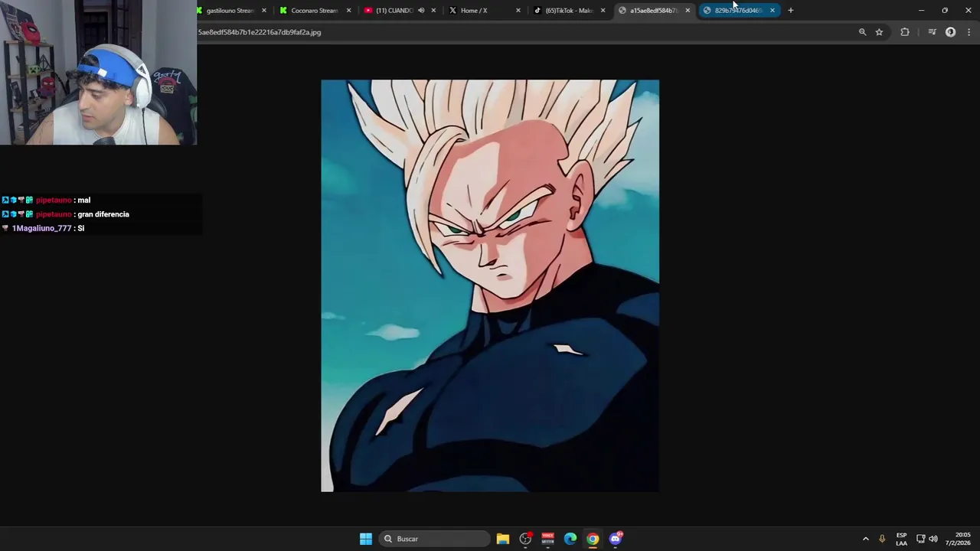Open the zoom magnifier in the address bar
Image resolution: width=980 pixels, height=551 pixels.
862,32
